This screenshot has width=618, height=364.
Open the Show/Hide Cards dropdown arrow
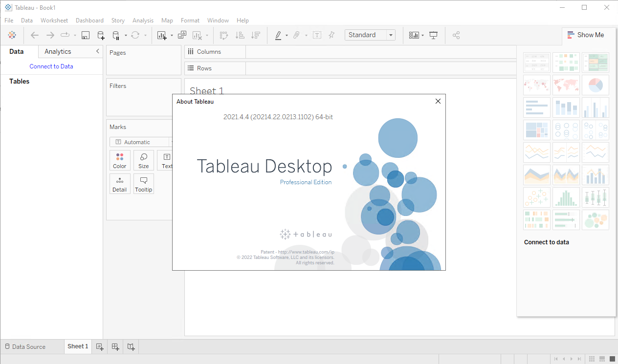[422, 36]
